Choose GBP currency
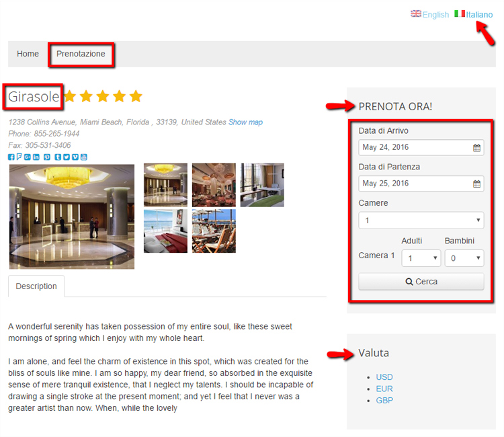The image size is (504, 437). [x=384, y=400]
